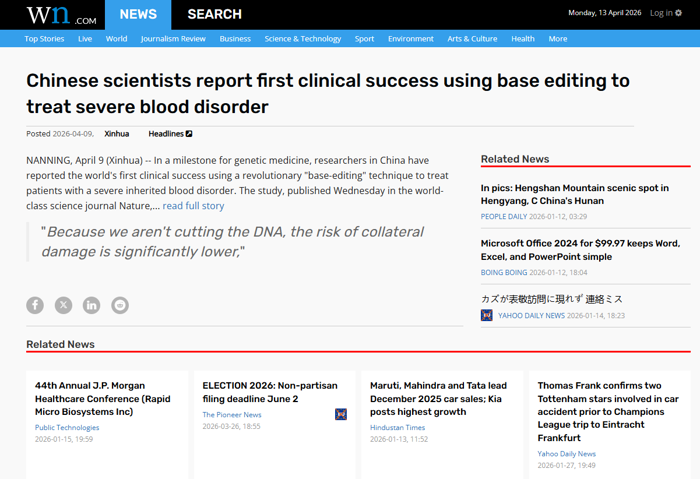Click the Log in link
This screenshot has width=700, height=479.
660,13
